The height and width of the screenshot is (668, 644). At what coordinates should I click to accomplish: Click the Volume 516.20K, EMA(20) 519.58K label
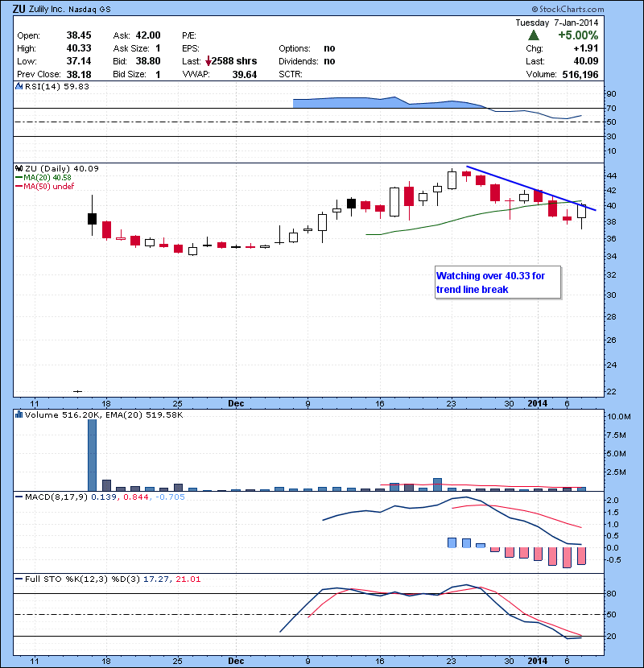(x=104, y=414)
